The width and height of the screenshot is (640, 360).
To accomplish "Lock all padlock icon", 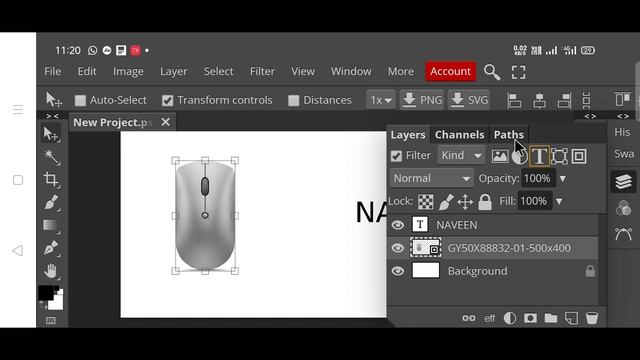I will tap(485, 202).
